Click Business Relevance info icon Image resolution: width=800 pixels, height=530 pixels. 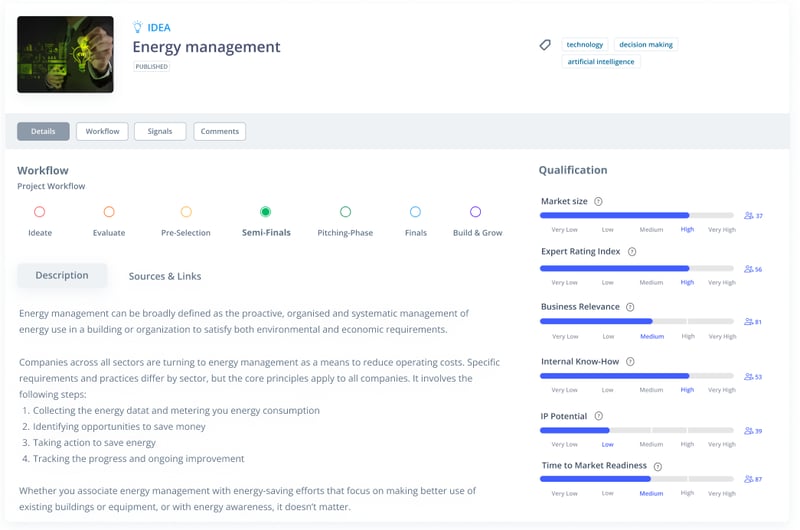pos(630,307)
